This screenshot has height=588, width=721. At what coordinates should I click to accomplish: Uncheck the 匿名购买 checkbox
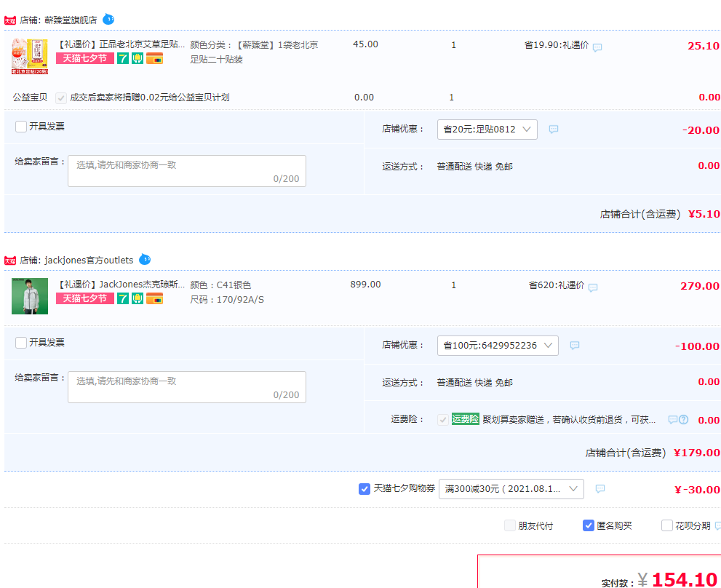pyautogui.click(x=589, y=525)
